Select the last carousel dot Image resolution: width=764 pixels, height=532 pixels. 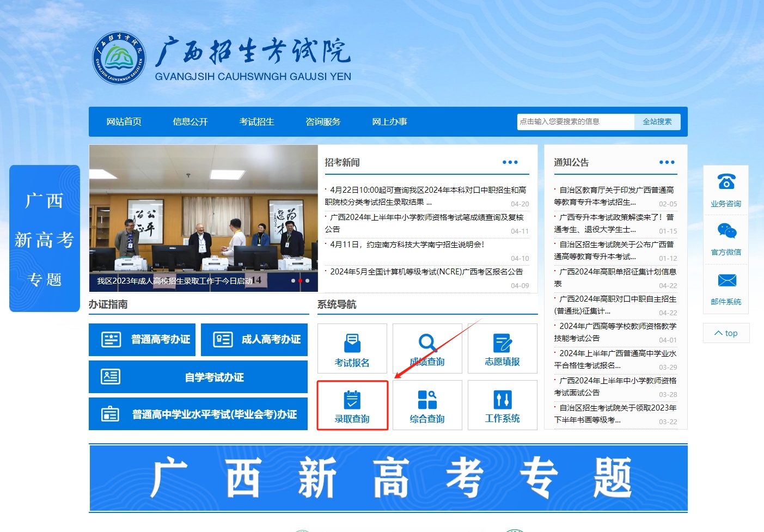(307, 281)
